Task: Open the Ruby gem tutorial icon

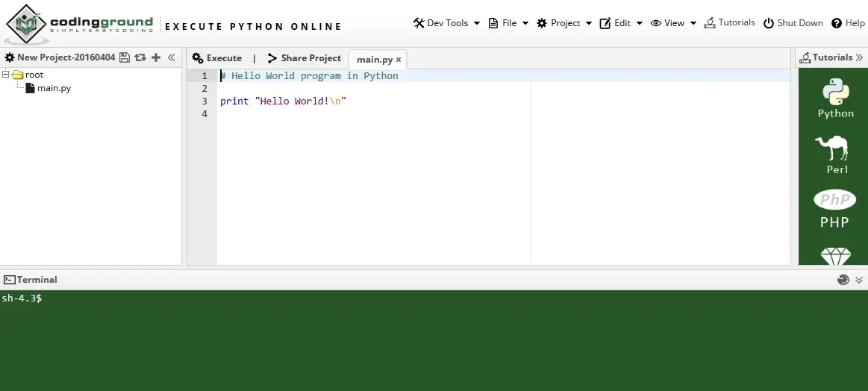Action: point(835,257)
